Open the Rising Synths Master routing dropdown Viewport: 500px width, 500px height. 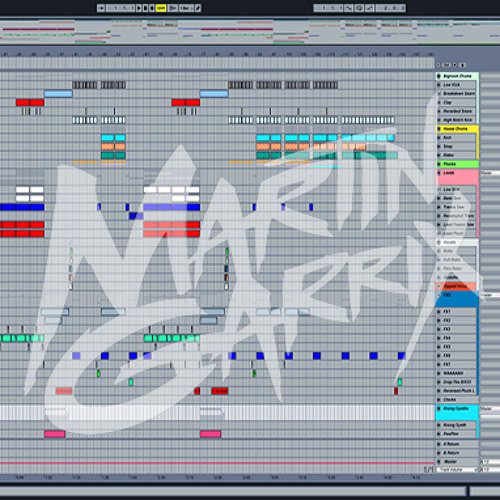click(x=490, y=408)
